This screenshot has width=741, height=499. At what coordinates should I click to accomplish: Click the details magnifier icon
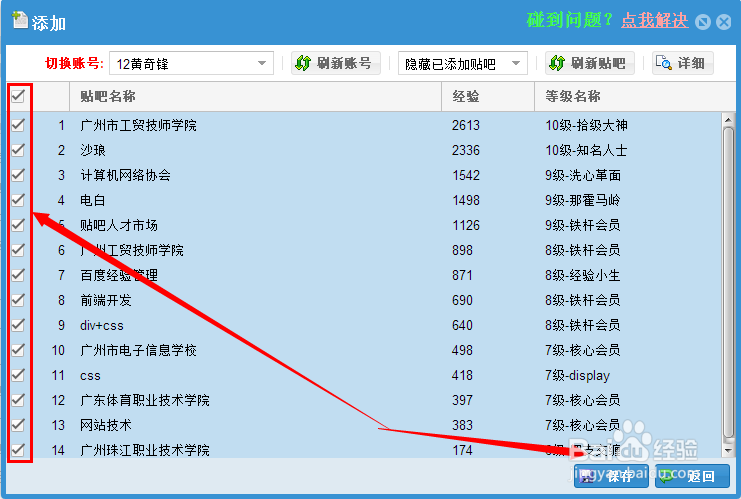pyautogui.click(x=663, y=62)
